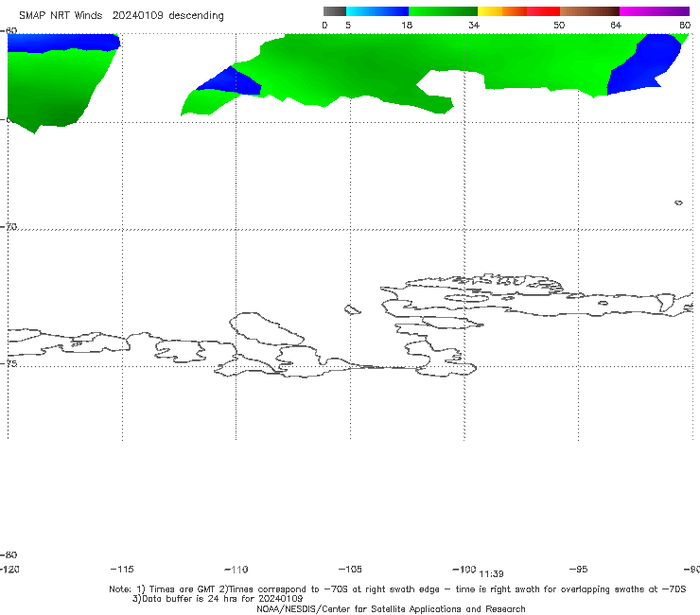Click the magenta segment of the colorbar

click(655, 11)
